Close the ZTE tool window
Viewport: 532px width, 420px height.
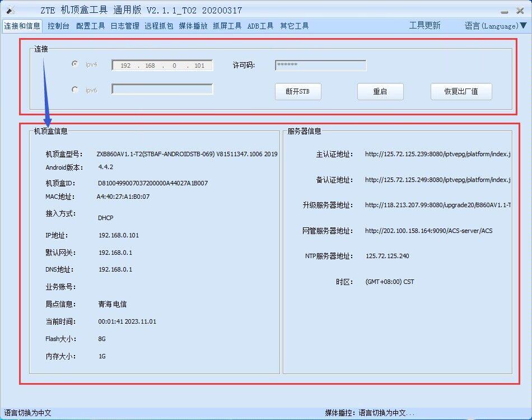(x=520, y=11)
